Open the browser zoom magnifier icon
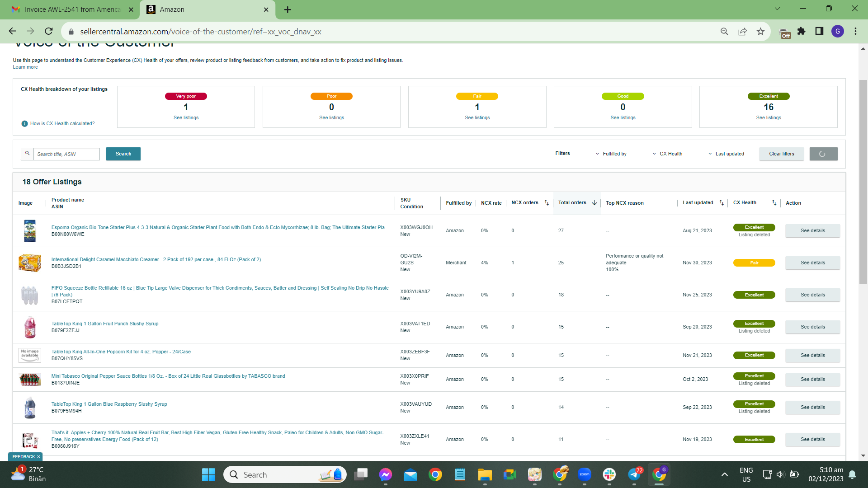Viewport: 868px width, 488px height. click(x=724, y=31)
